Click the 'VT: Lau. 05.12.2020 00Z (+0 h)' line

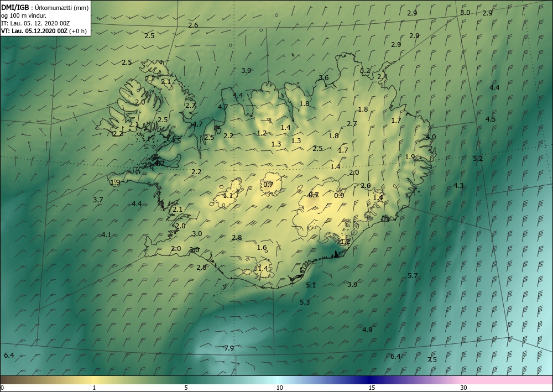(44, 30)
